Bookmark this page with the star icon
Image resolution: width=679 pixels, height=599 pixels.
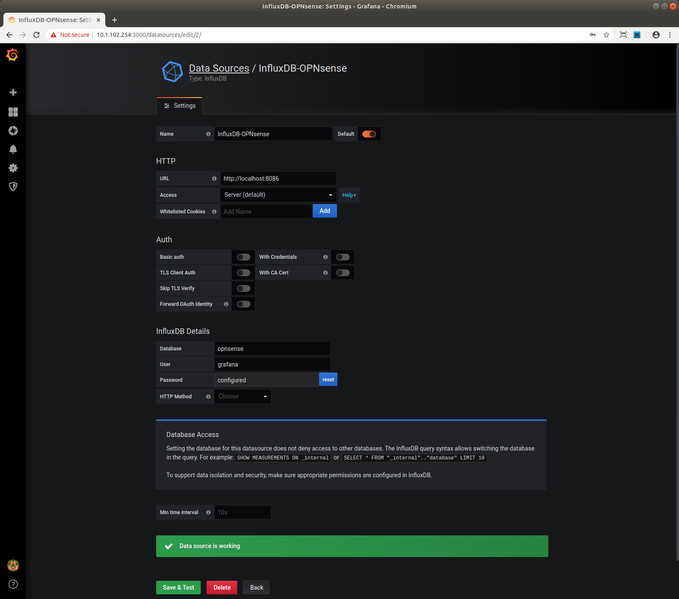(606, 35)
